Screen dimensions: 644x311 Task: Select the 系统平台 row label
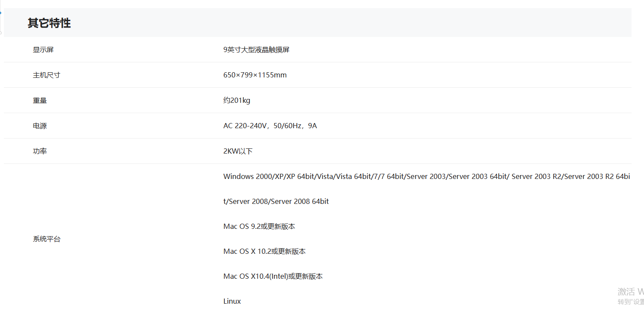click(x=46, y=239)
